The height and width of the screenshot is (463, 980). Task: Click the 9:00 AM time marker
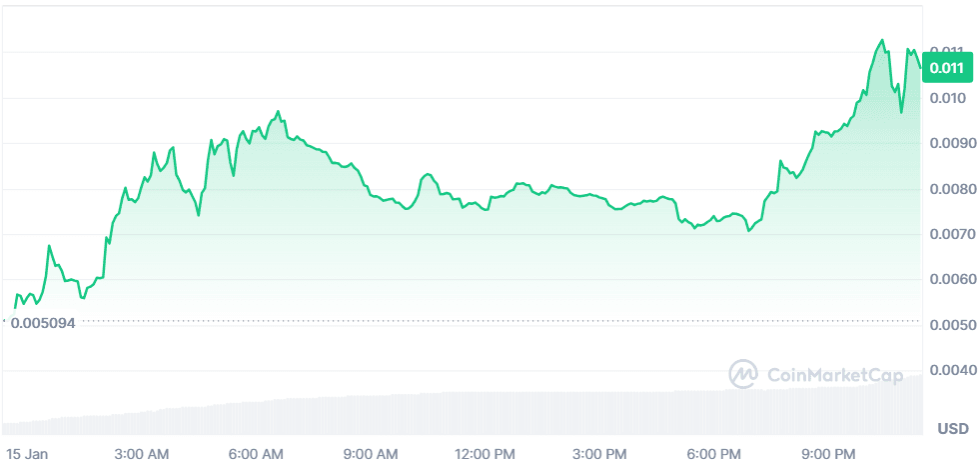373,454
